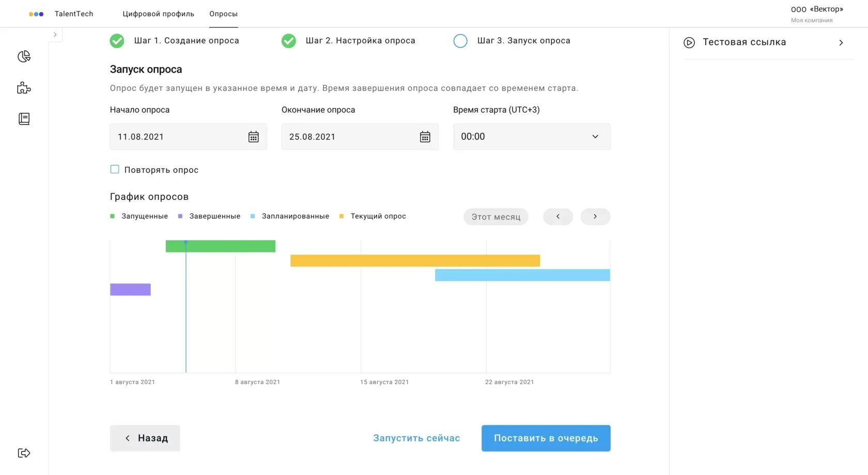Open the puzzle piece integrations sidebar icon

pyautogui.click(x=24, y=88)
